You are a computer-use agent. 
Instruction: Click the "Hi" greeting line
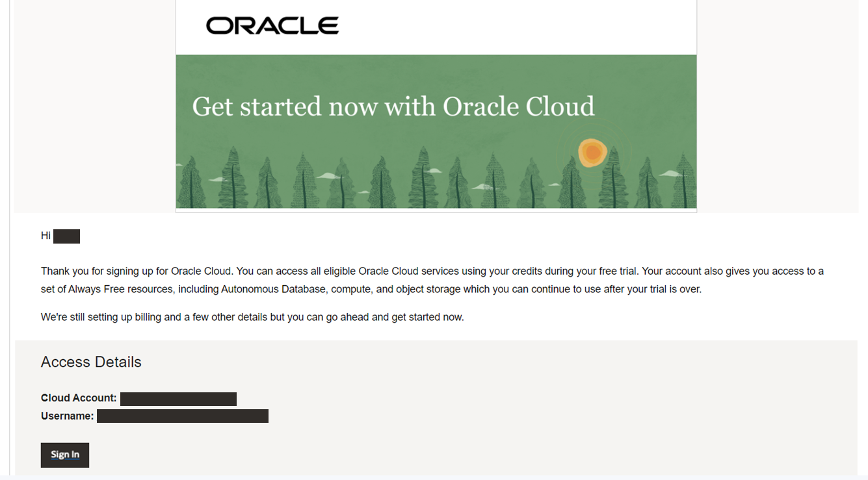pos(60,236)
